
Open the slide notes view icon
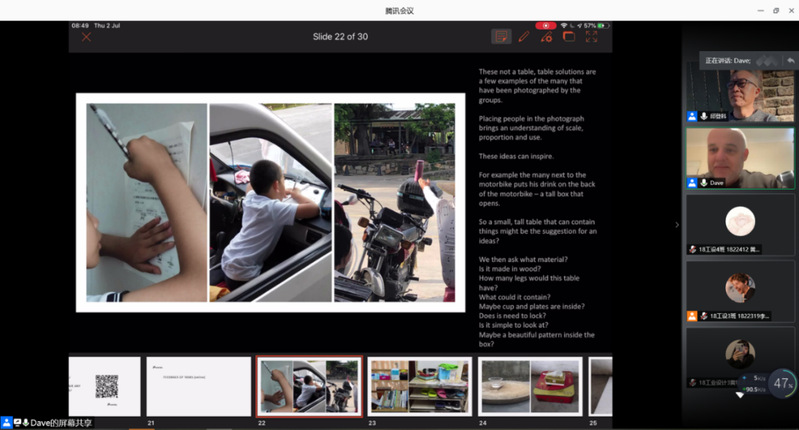click(501, 37)
